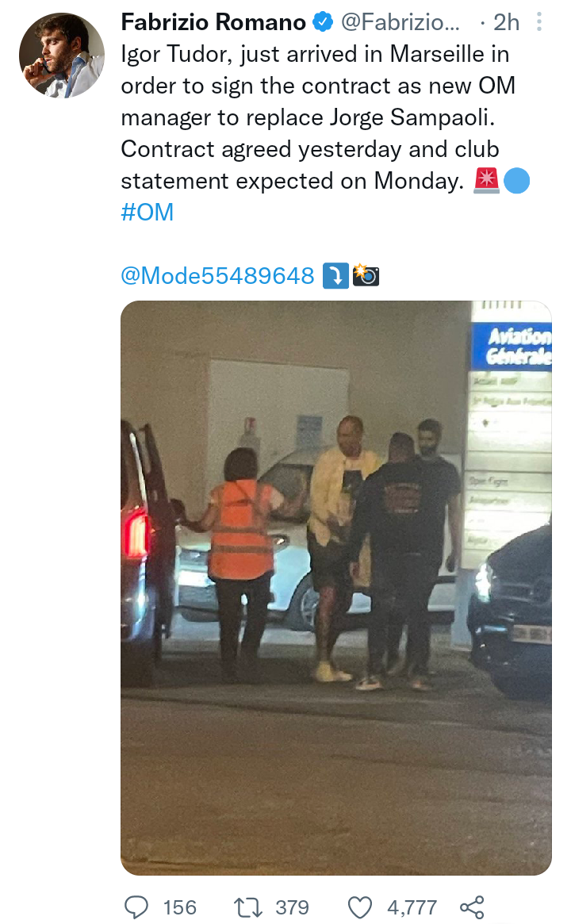
Task: Open the @Mode55489648 mention link
Action: 217,276
